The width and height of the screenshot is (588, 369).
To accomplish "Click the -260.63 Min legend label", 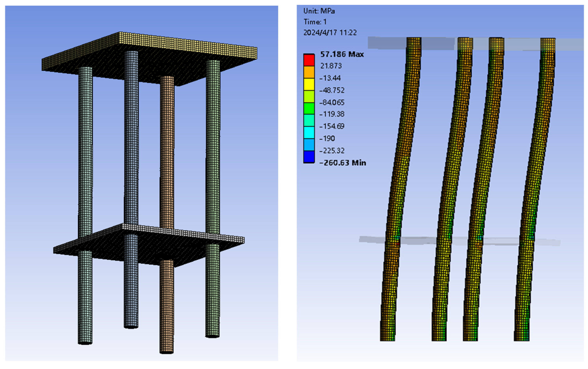I will (x=343, y=163).
